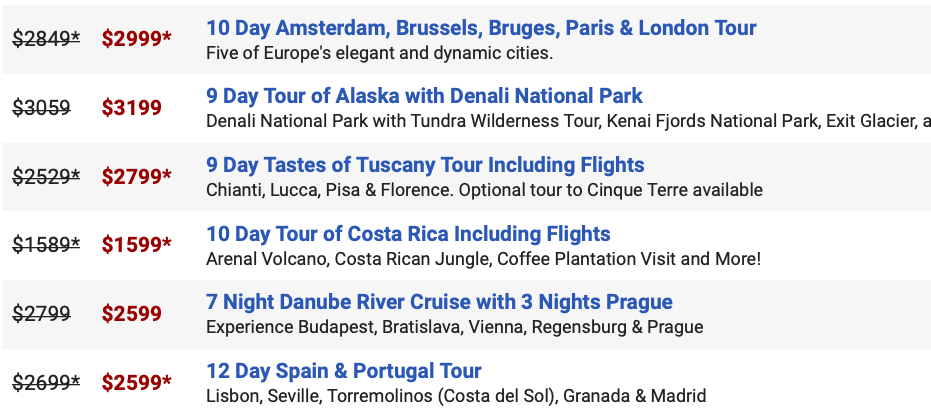Click the Denali National Park description text
Image resolution: width=931 pixels, height=415 pixels.
[x=568, y=121]
